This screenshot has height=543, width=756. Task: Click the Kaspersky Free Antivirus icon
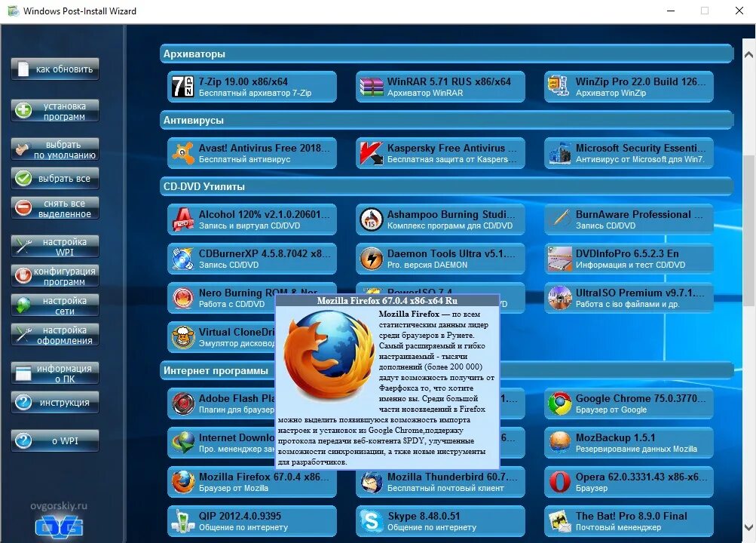(372, 153)
